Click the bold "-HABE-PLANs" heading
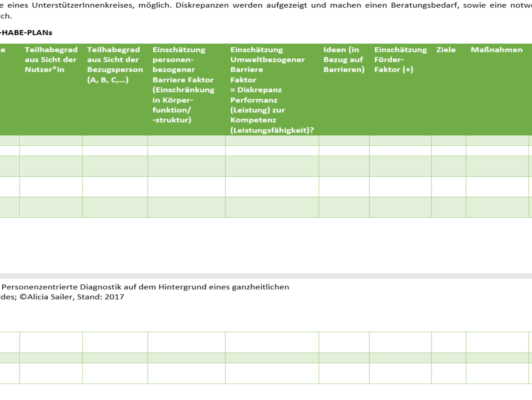 point(26,33)
